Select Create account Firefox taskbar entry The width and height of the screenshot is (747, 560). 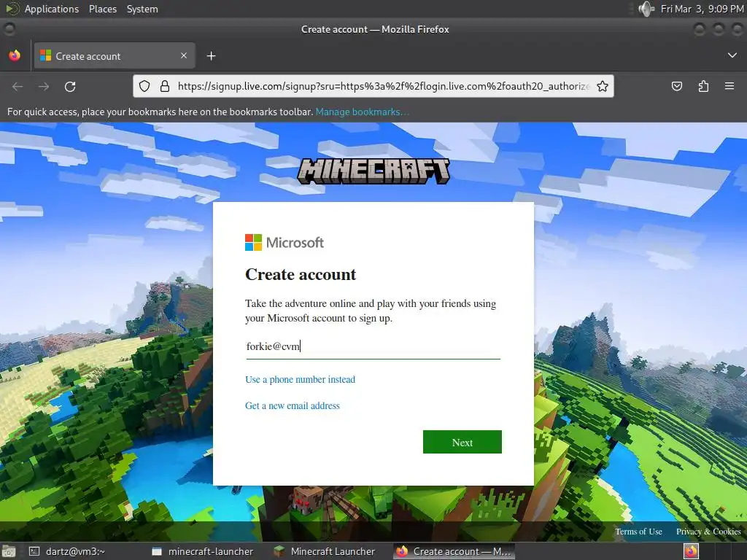tap(454, 551)
